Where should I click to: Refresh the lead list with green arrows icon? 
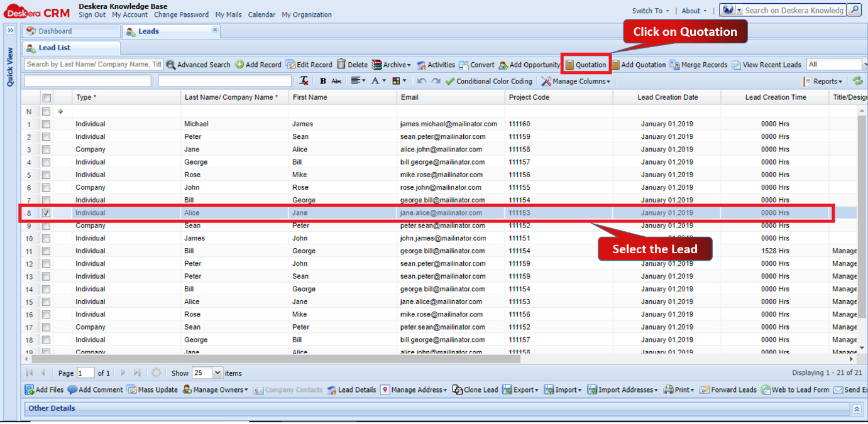[x=857, y=81]
